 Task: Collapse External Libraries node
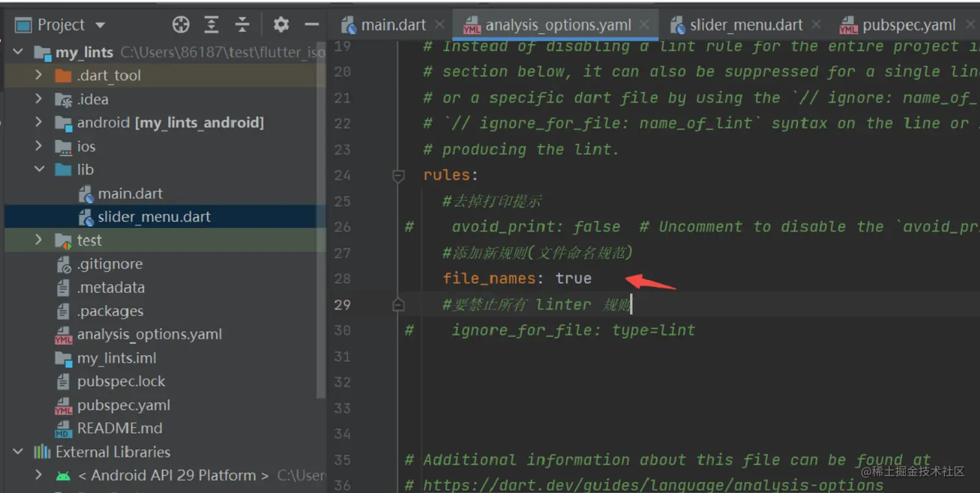click(x=18, y=452)
